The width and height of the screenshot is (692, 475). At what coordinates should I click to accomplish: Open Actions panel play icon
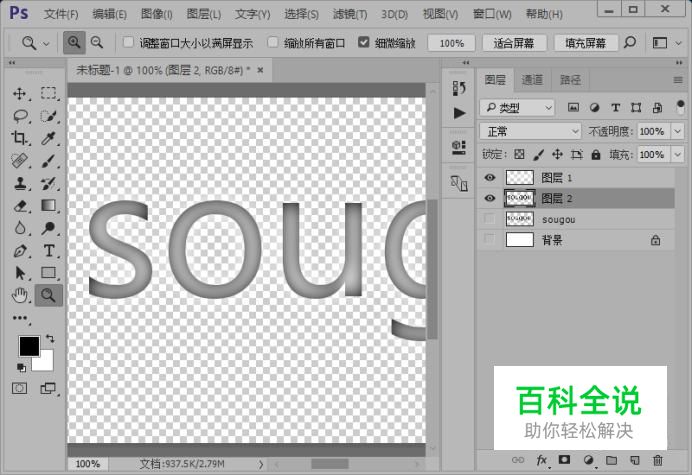click(459, 113)
